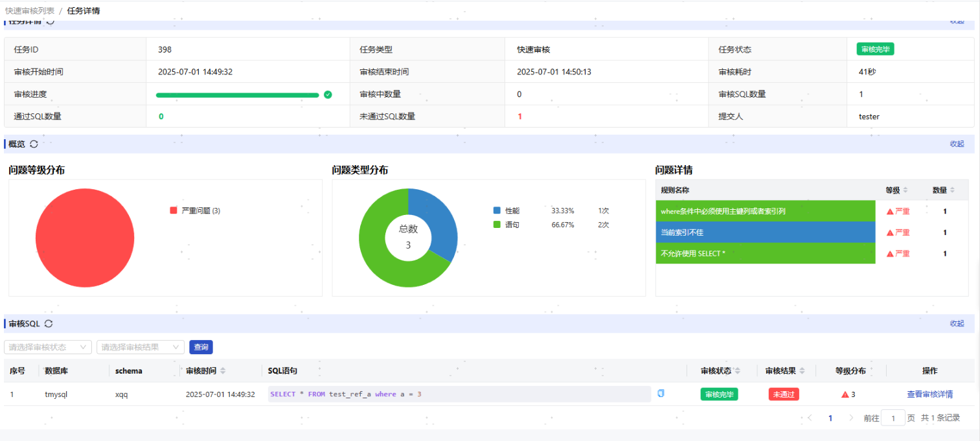Click submitter name tester
The width and height of the screenshot is (980, 441).
[869, 117]
